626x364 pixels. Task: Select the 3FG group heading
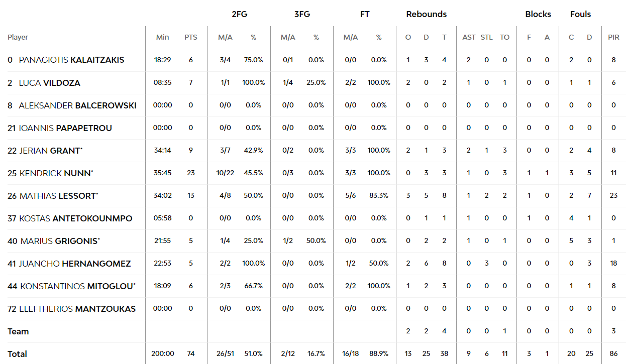click(302, 14)
